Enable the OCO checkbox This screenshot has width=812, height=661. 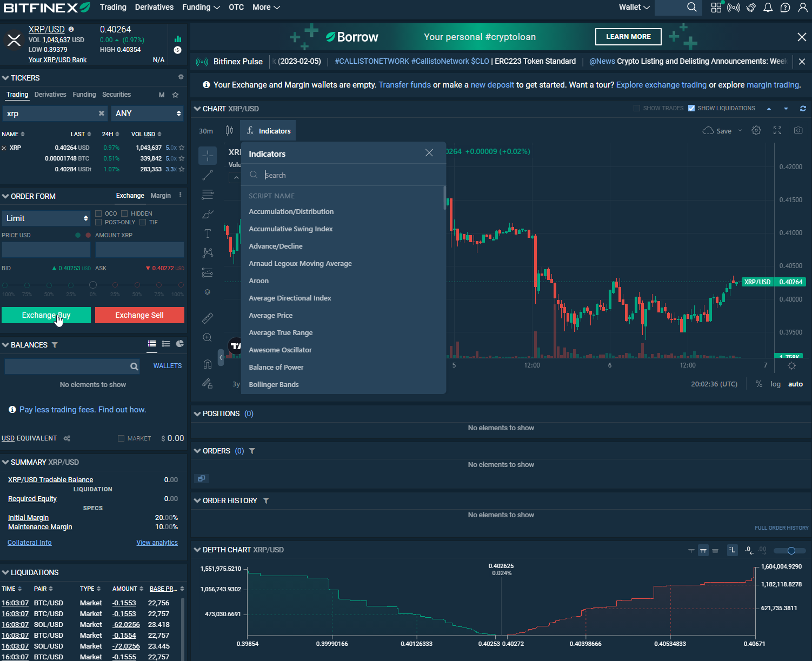pyautogui.click(x=98, y=213)
